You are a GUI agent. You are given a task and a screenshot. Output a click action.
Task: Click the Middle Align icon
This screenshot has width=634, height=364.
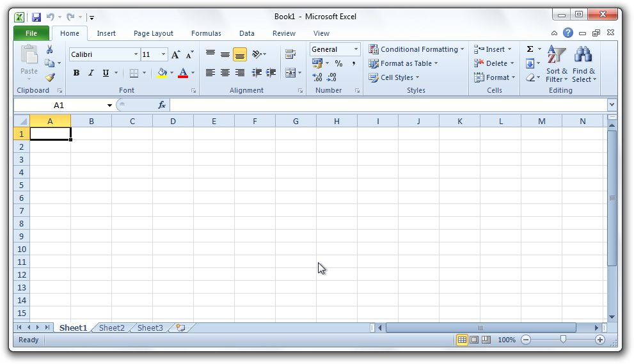pyautogui.click(x=225, y=54)
